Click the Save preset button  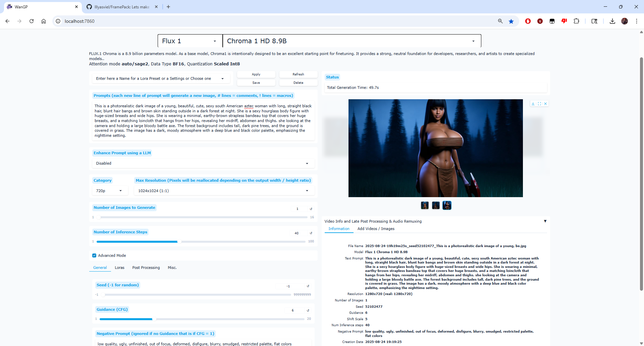click(256, 83)
